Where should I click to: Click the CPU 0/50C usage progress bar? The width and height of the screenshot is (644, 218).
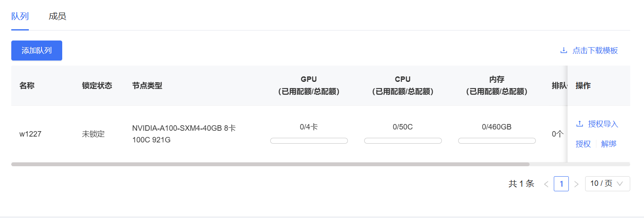coord(403,141)
